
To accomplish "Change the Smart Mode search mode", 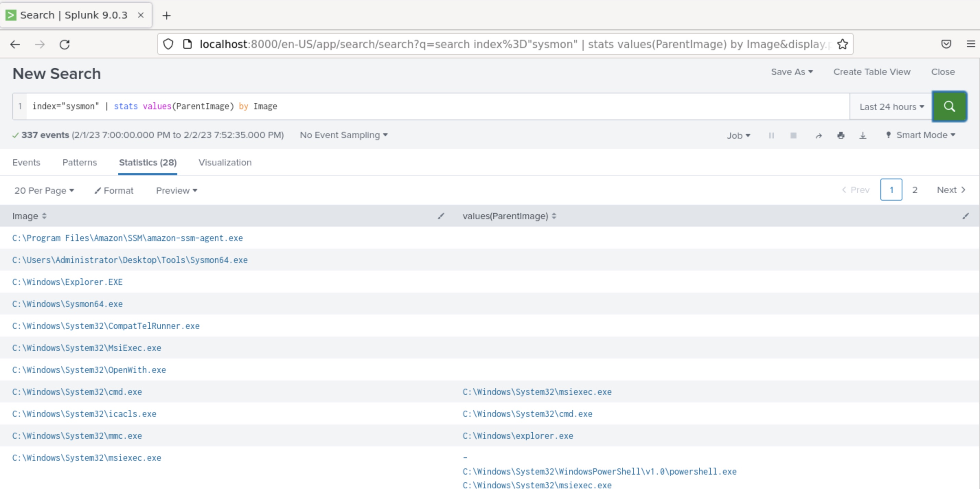I will [x=921, y=135].
